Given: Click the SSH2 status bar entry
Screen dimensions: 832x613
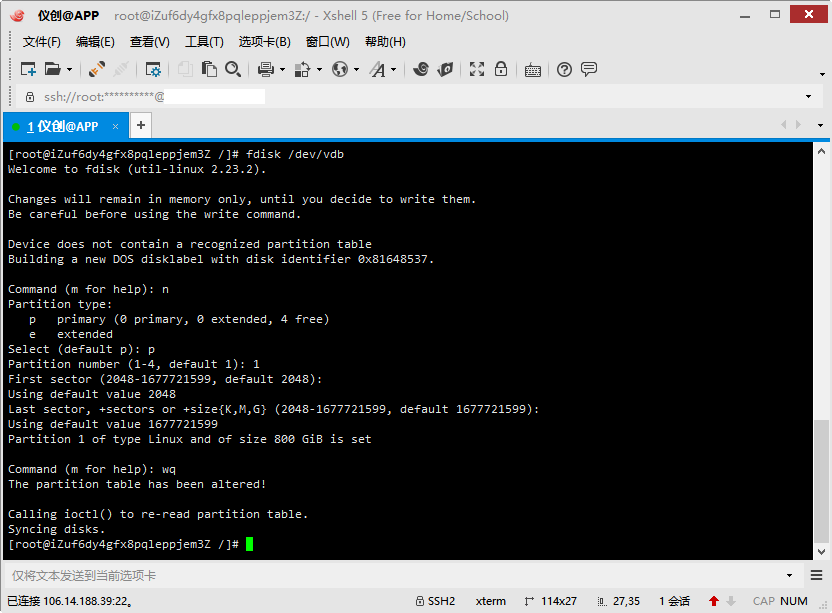Looking at the screenshot, I should (435, 601).
